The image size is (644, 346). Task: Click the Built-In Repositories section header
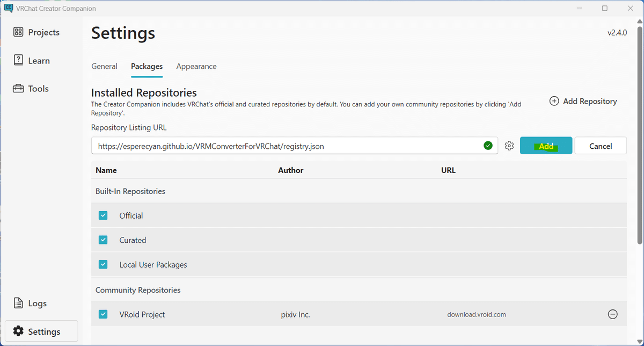coord(130,191)
